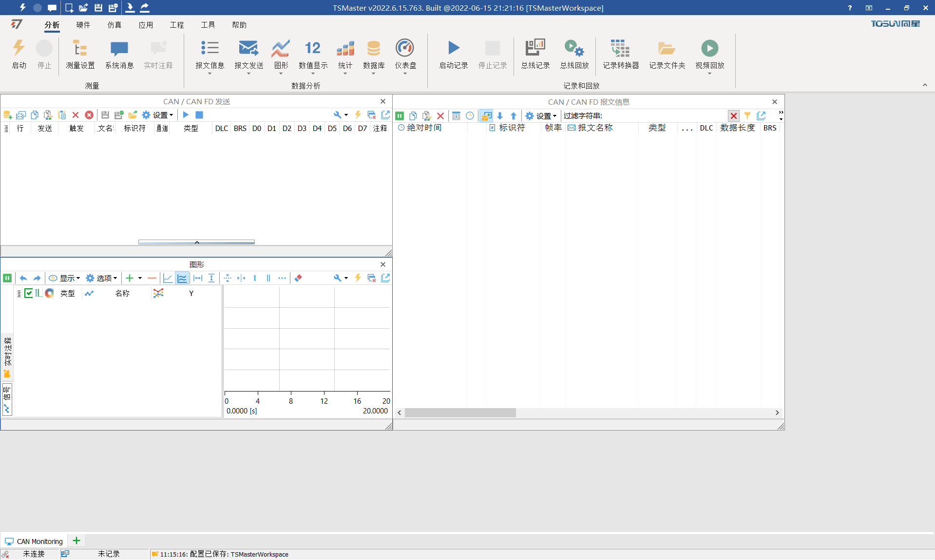Toggle the single-axis line chart view in 图形 toolbar
The width and height of the screenshot is (935, 560).
click(168, 278)
